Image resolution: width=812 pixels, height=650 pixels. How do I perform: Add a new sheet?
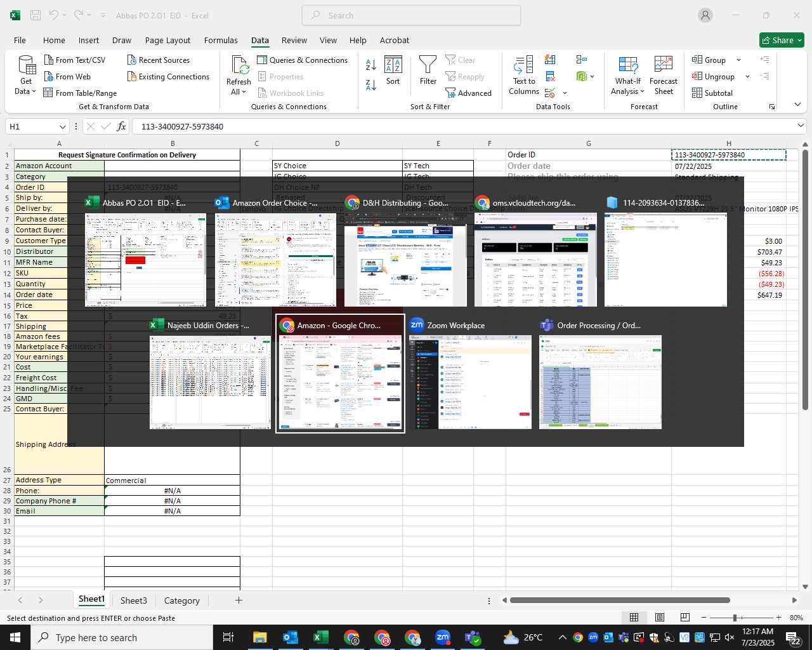pos(239,600)
